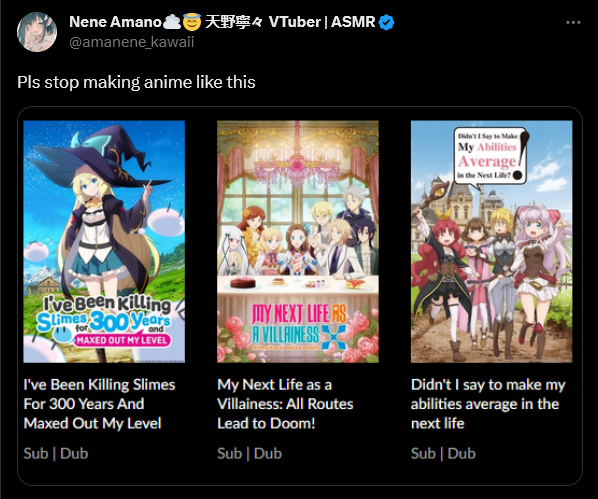
Task: Click the speech bubble logo on third poster
Action: click(491, 158)
